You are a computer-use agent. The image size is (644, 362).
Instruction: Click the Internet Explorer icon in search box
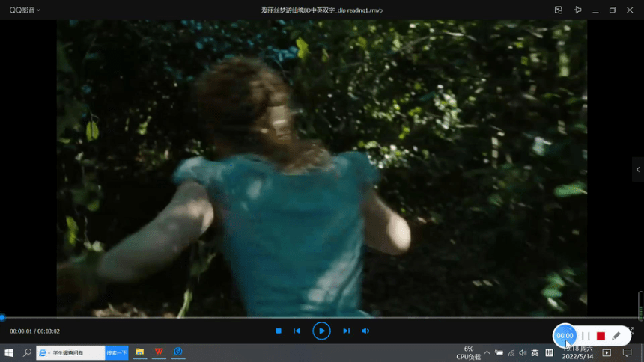(x=42, y=352)
